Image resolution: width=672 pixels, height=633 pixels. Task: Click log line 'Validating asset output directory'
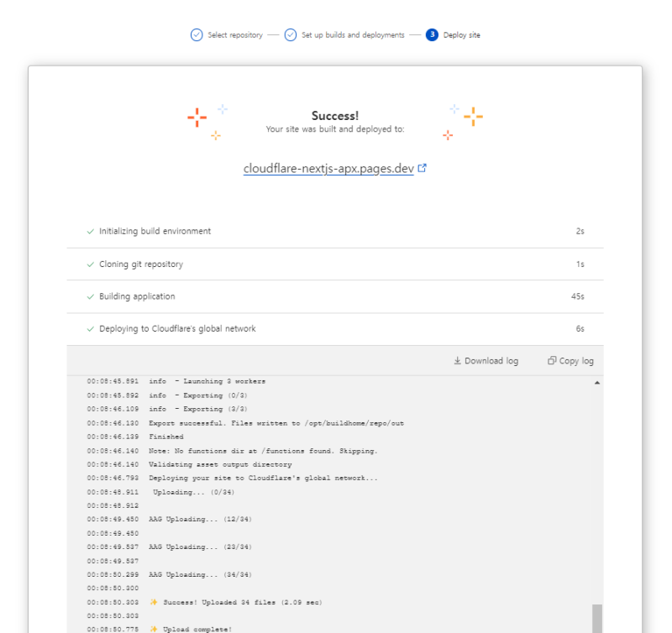(x=220, y=465)
